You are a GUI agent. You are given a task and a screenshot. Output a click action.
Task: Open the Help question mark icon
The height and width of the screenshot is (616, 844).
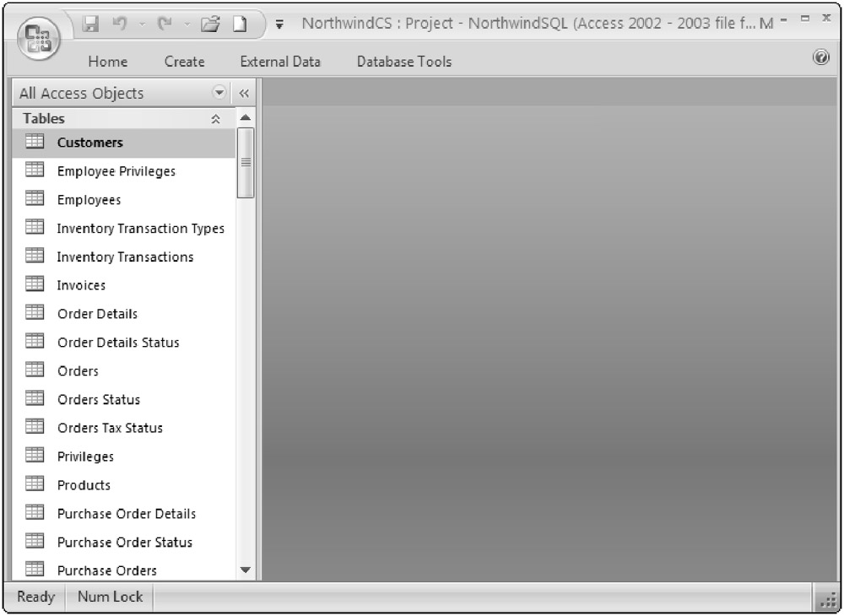(x=820, y=57)
